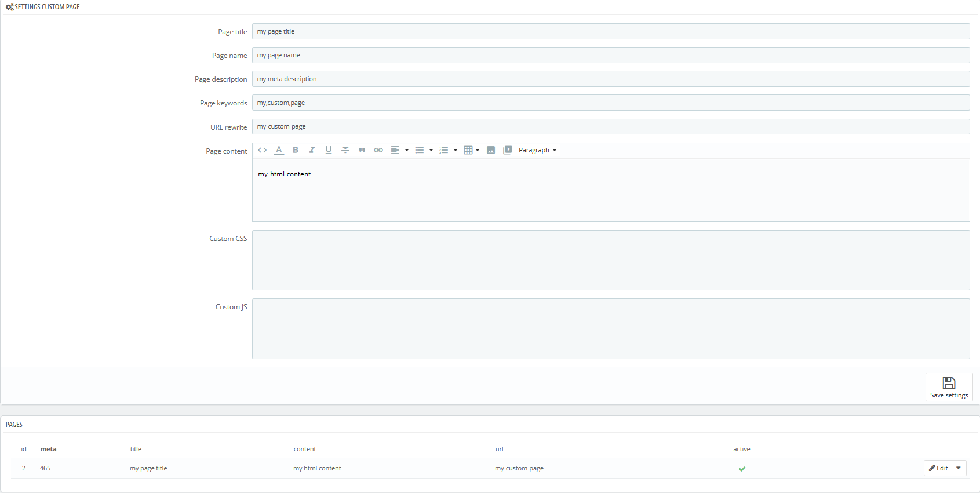Click id value 2 in pages table

tap(24, 468)
